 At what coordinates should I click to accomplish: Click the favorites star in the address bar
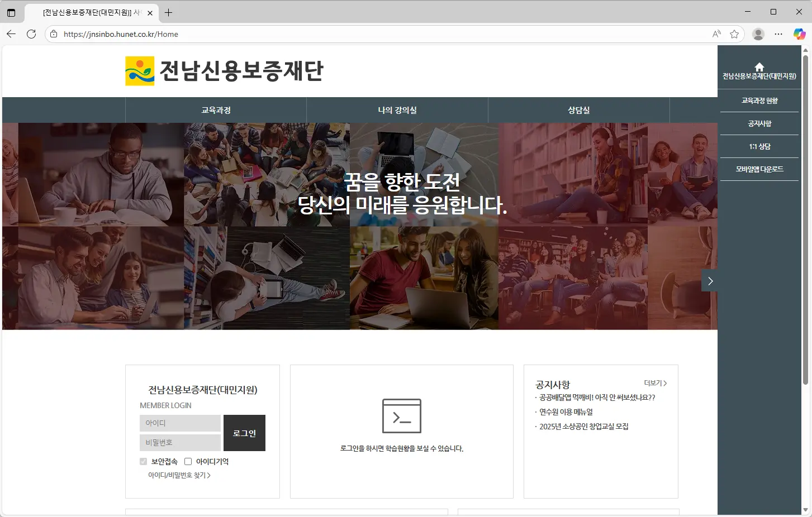734,34
